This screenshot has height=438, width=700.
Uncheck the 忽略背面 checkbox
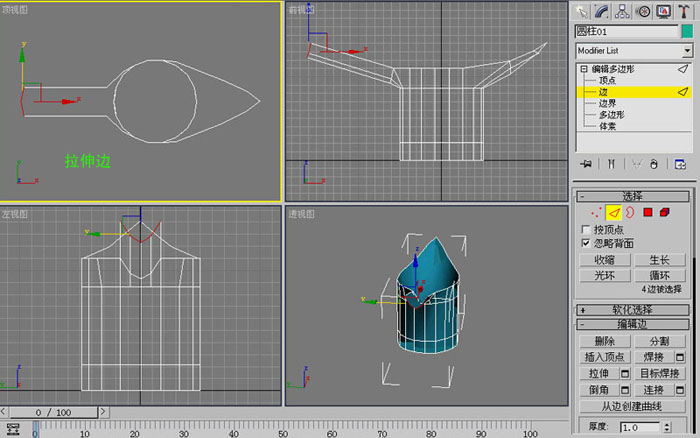point(586,243)
